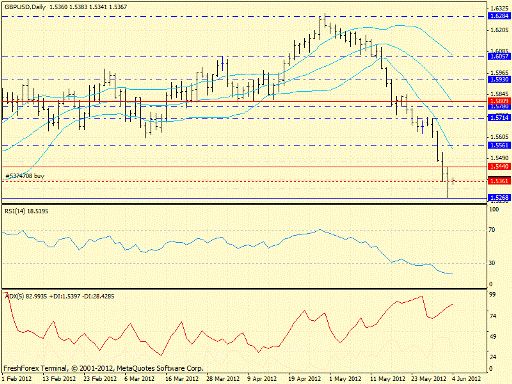This screenshot has height=384, width=512.
Task: Select the RSI 70 level scale label
Action: (492, 230)
